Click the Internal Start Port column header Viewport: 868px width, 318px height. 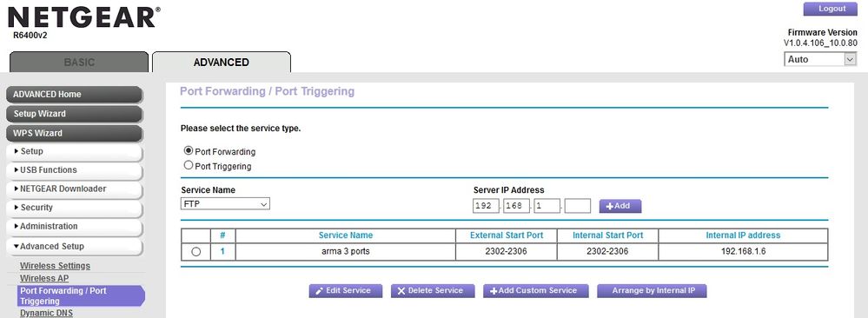608,235
